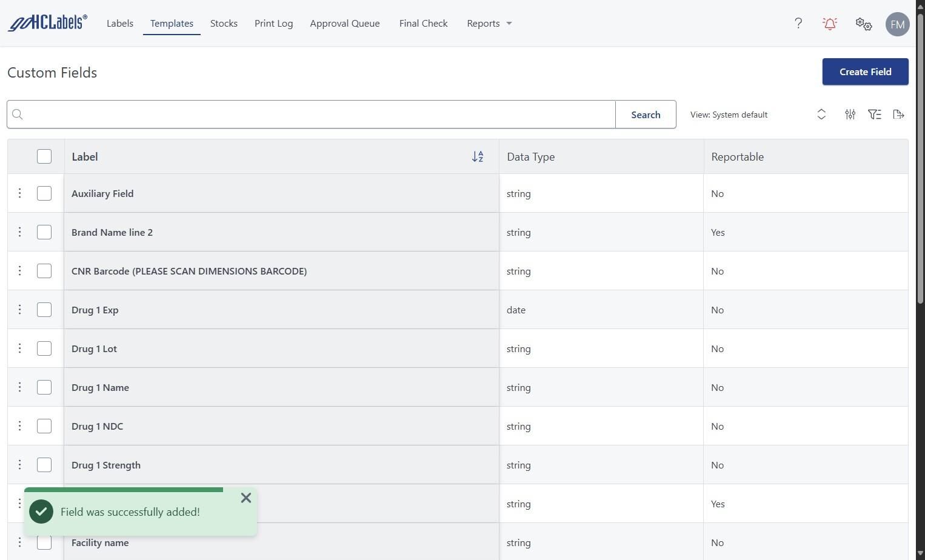The height and width of the screenshot is (560, 925).
Task: Open the filter list icon
Action: pos(874,115)
